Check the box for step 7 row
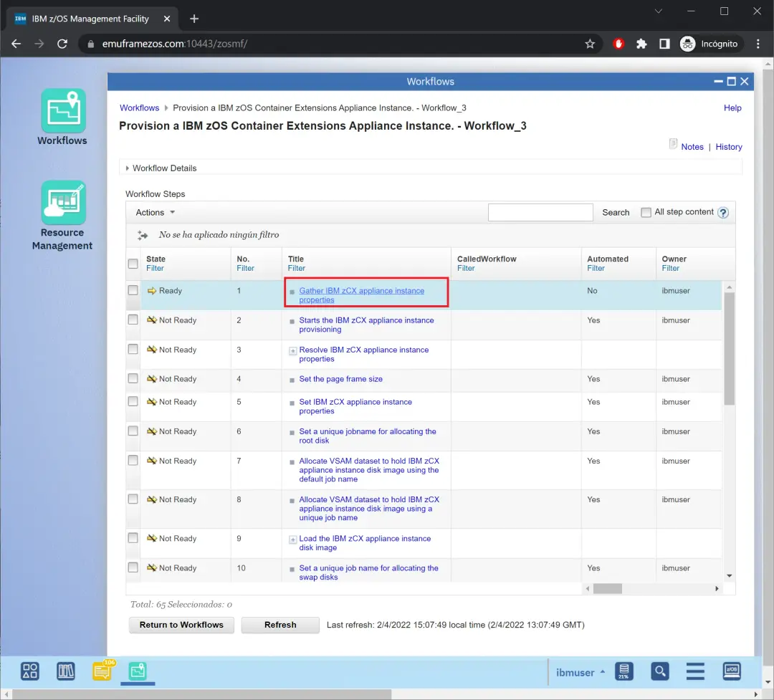Image resolution: width=774 pixels, height=700 pixels. click(133, 460)
